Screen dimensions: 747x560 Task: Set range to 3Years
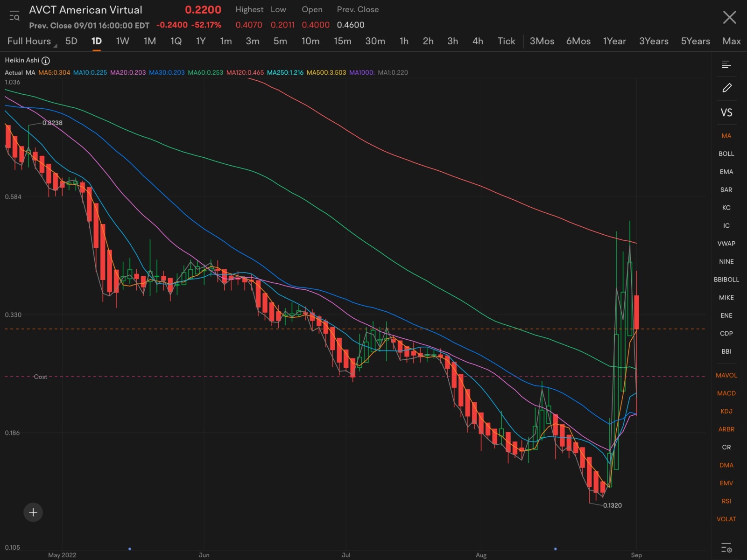tap(654, 41)
